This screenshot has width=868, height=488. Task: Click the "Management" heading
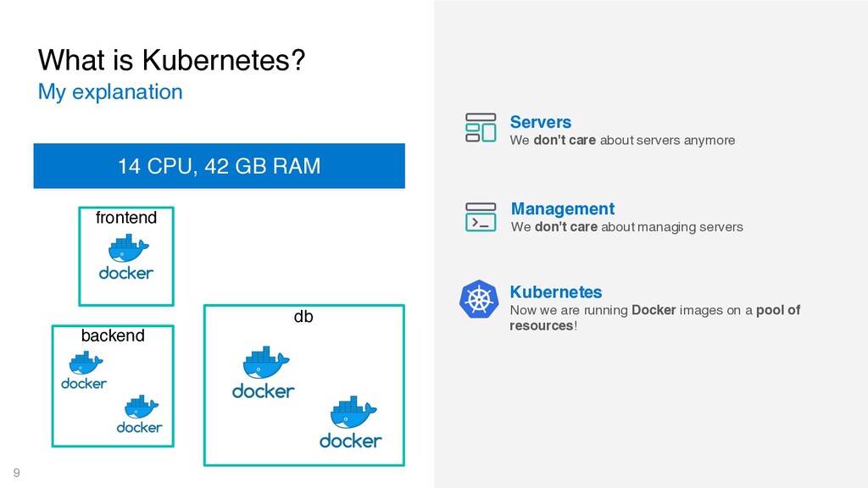(563, 208)
